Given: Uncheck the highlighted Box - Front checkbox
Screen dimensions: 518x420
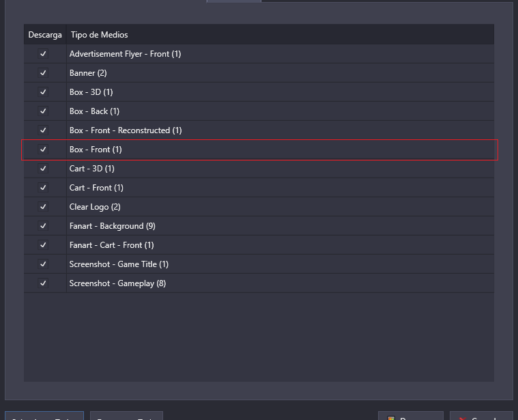Looking at the screenshot, I should (43, 150).
